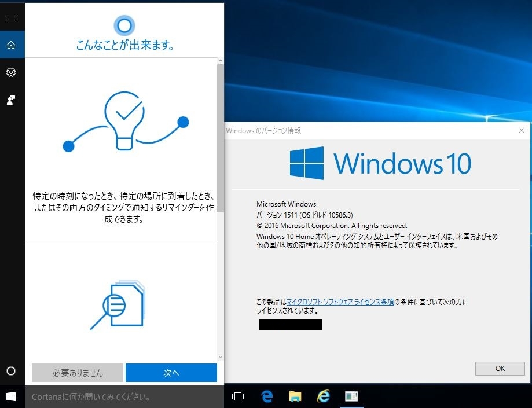Image resolution: width=532 pixels, height=408 pixels.
Task: Open Task View on taskbar
Action: click(238, 396)
